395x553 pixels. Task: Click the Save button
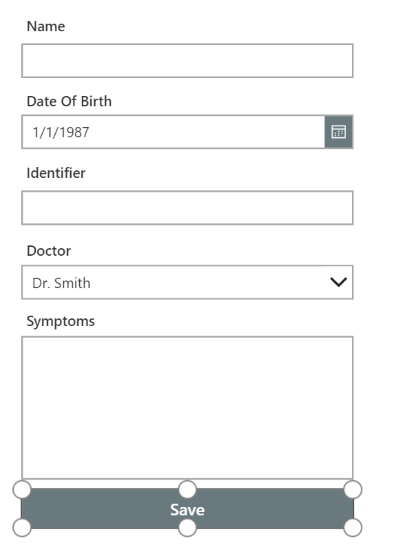(187, 509)
